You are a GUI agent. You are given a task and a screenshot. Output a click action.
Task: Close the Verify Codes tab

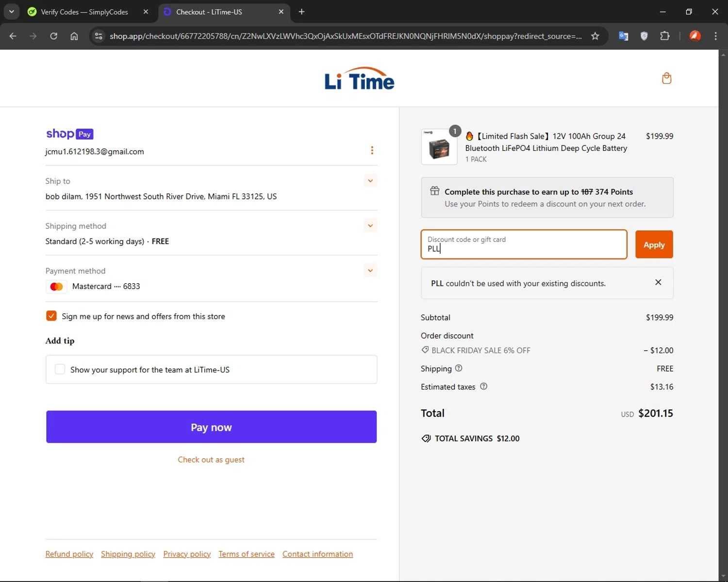146,12
